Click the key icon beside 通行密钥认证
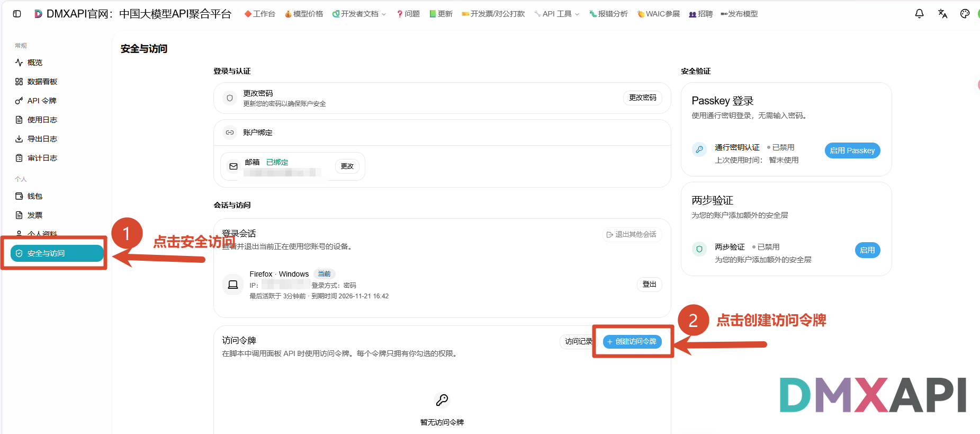This screenshot has width=980, height=434. (x=699, y=149)
